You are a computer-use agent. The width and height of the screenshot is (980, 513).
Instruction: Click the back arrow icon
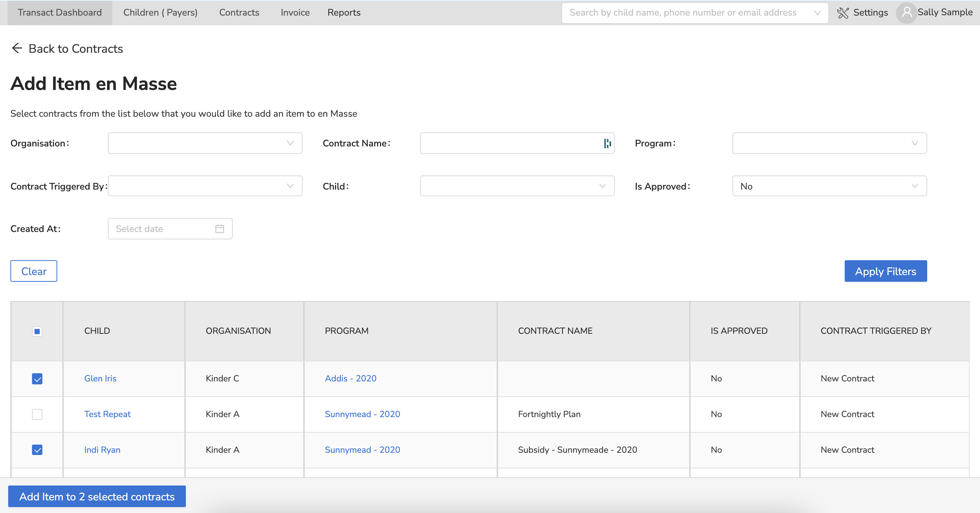[17, 48]
